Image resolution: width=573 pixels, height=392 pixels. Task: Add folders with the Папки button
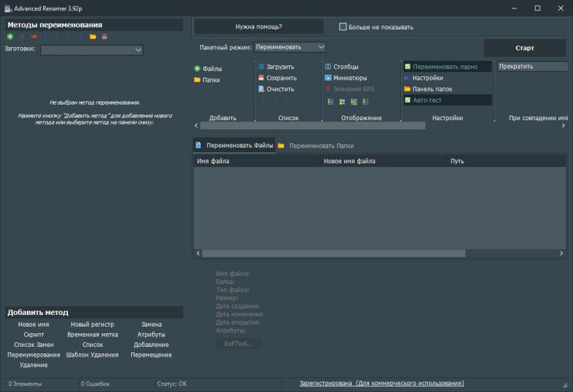(x=207, y=80)
